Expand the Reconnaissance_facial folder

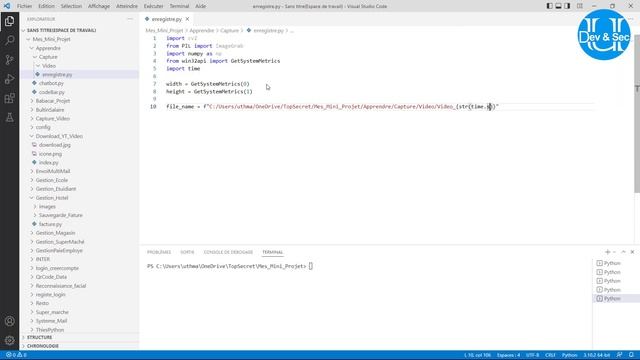click(x=60, y=286)
